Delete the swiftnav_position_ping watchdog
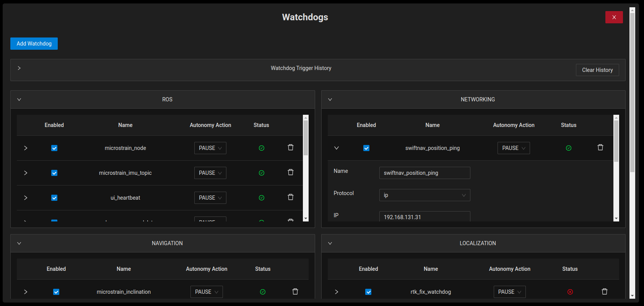This screenshot has width=644, height=306. coord(600,148)
